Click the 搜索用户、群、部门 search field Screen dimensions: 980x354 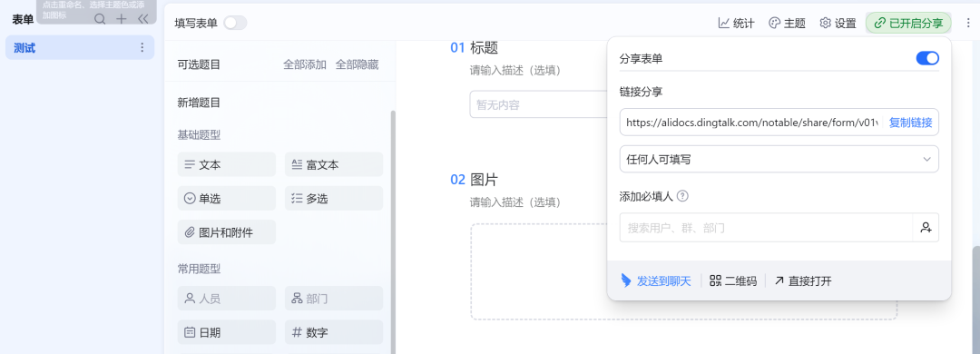pos(766,228)
